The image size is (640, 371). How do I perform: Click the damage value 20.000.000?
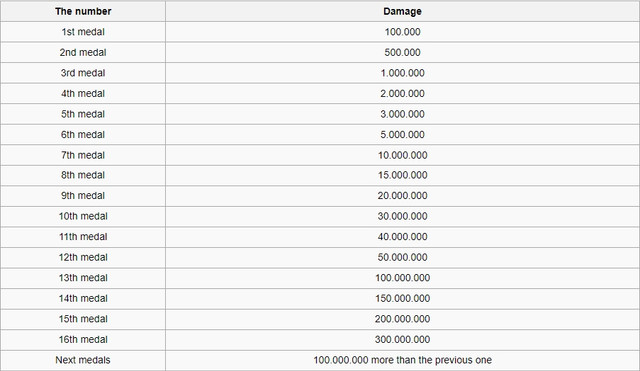[402, 195]
